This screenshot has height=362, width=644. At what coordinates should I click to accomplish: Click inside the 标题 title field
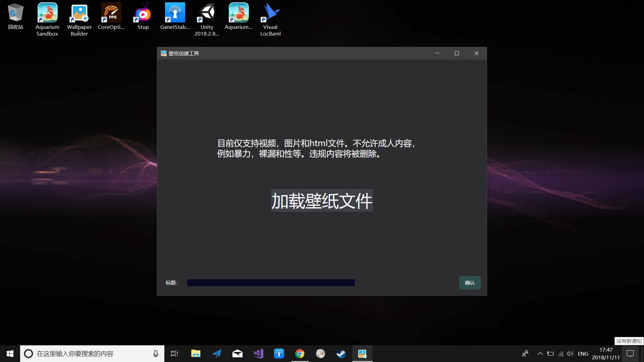pyautogui.click(x=270, y=283)
